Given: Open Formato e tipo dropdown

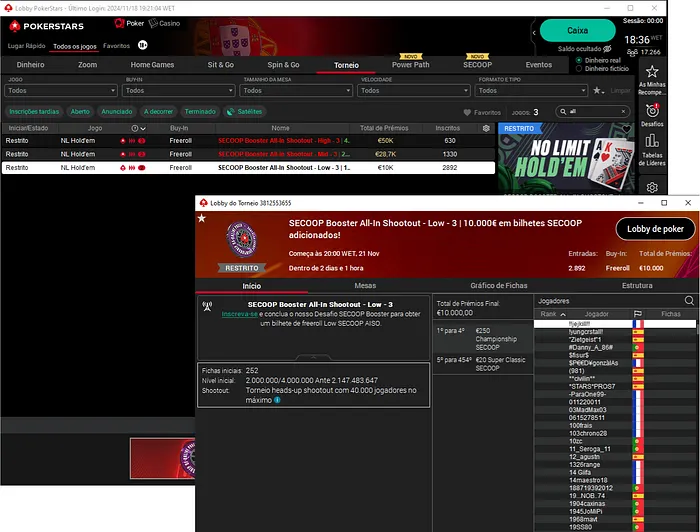Looking at the screenshot, I should click(532, 91).
